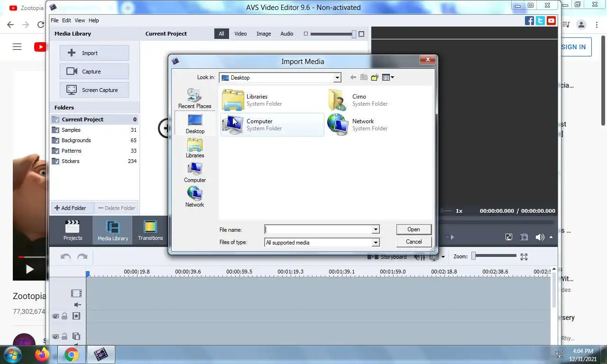Select the Samples folder
Screen dimensions: 607x364
pos(94,130)
